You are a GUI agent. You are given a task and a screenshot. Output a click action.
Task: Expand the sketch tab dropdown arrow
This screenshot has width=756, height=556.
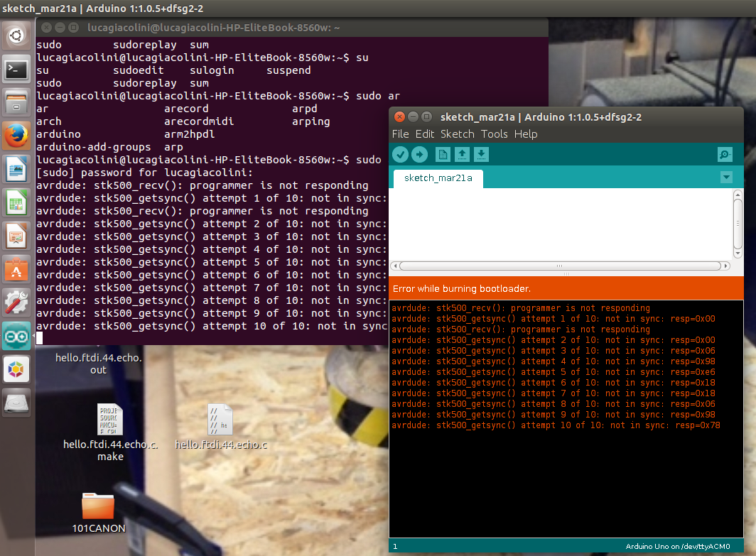click(x=727, y=178)
